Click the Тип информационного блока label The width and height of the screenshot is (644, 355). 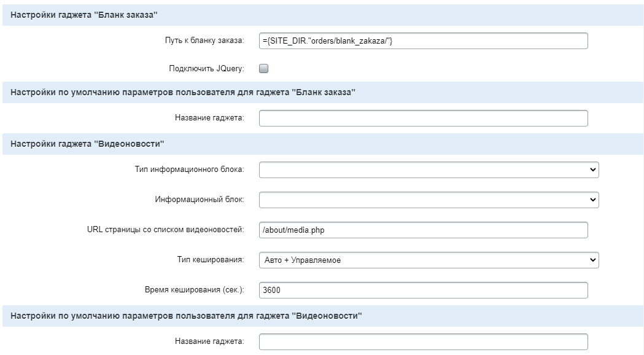click(x=189, y=170)
